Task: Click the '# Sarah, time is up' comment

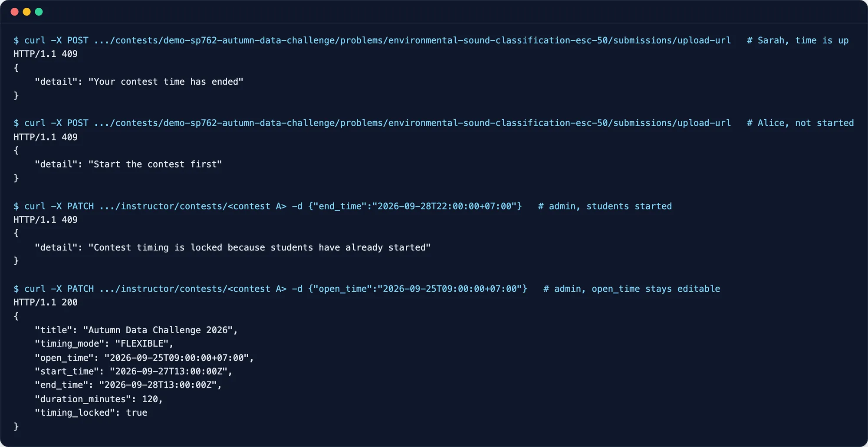Action: pyautogui.click(x=797, y=40)
